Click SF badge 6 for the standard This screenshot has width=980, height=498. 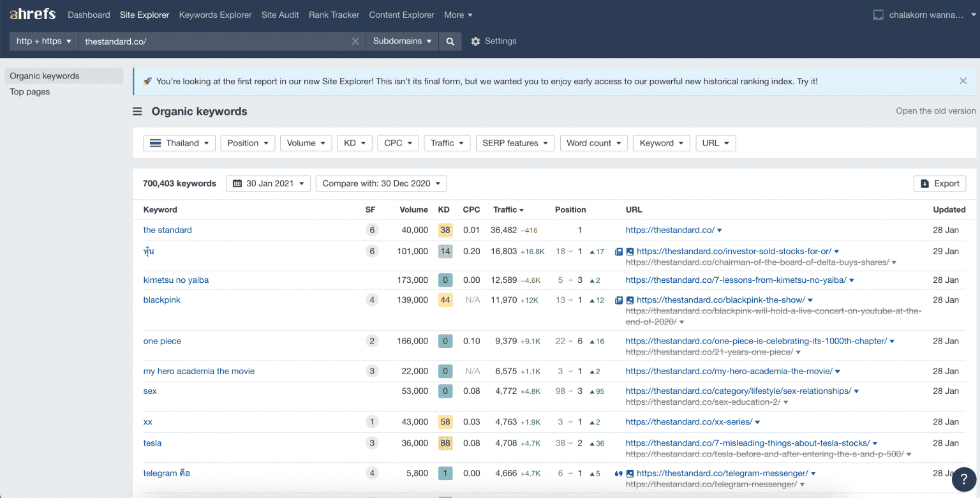(372, 230)
